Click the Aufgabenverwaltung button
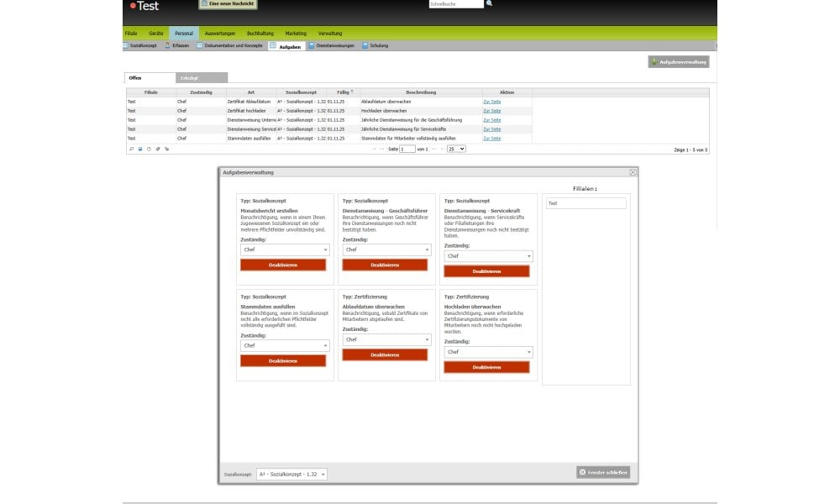 pyautogui.click(x=679, y=62)
